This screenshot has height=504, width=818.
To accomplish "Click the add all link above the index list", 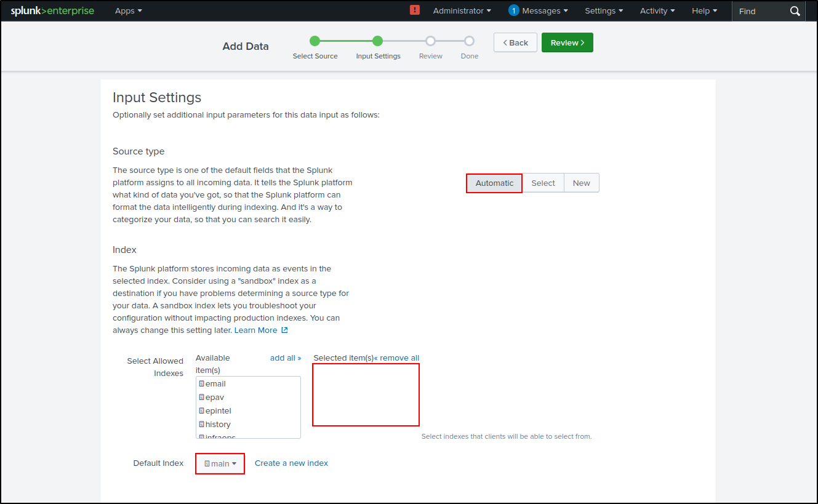I will click(286, 358).
